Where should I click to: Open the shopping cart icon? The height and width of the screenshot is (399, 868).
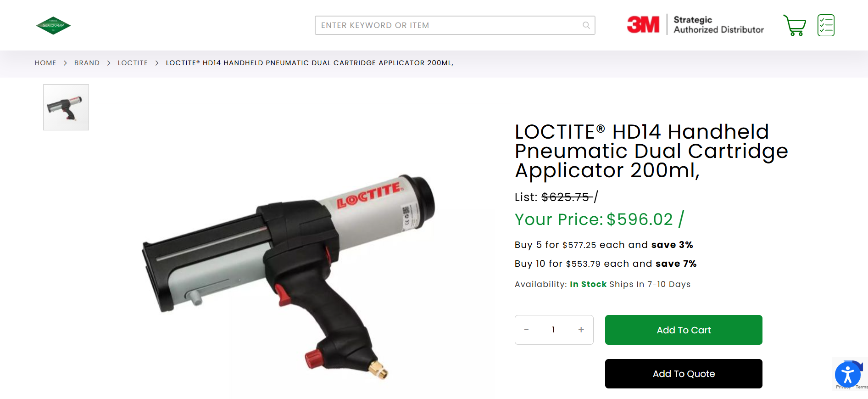(x=795, y=25)
